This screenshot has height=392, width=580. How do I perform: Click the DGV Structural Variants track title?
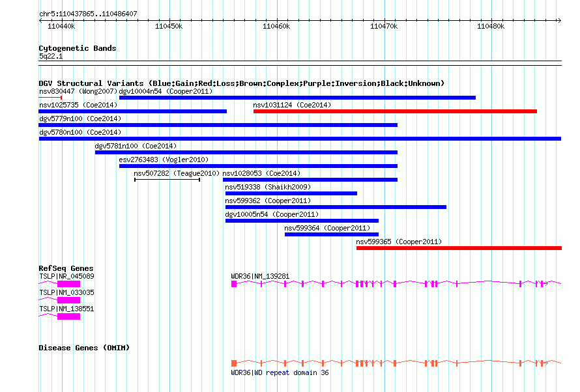(242, 83)
